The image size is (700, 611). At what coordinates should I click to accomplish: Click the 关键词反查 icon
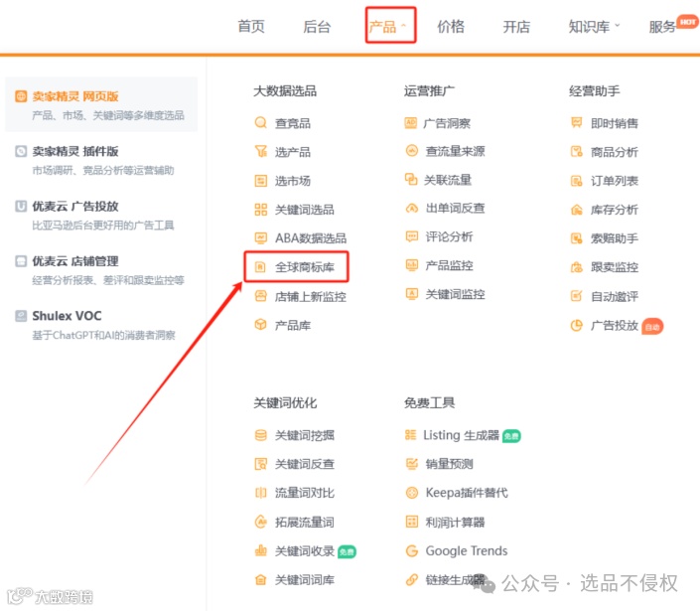(x=261, y=464)
